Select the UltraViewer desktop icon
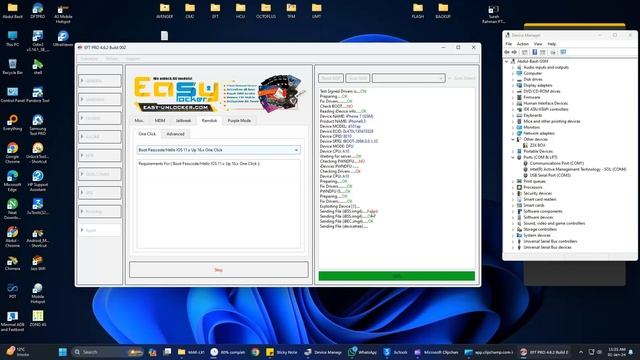The height and width of the screenshot is (360, 640). (63, 39)
